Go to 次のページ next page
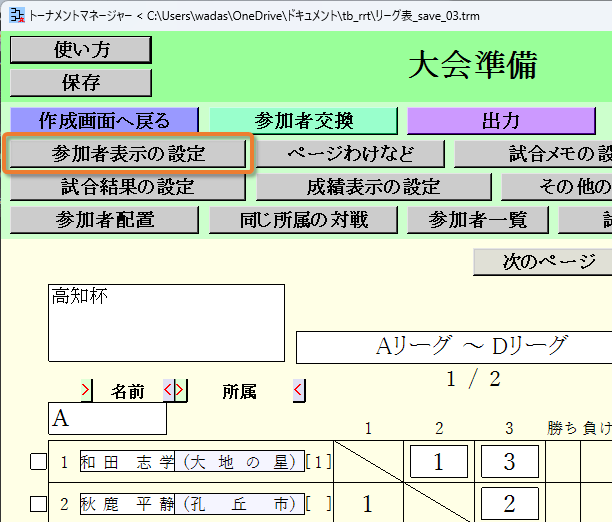The height and width of the screenshot is (522, 612). click(x=543, y=262)
